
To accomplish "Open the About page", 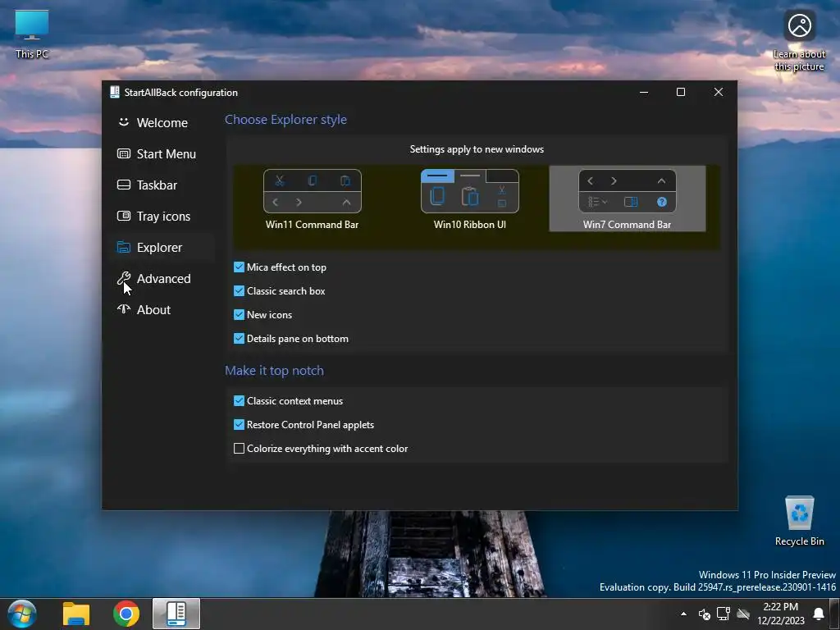I will [x=162, y=309].
